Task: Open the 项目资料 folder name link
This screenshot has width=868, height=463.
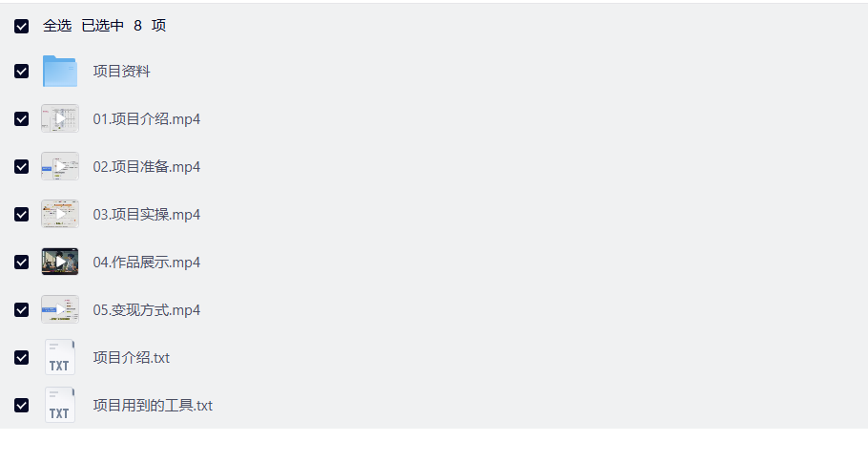Action: (x=121, y=72)
